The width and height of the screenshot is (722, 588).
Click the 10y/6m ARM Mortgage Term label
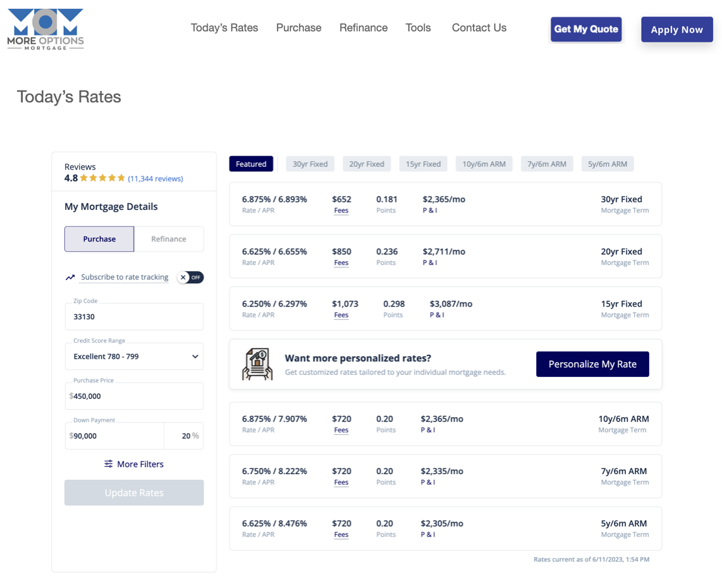(x=623, y=424)
